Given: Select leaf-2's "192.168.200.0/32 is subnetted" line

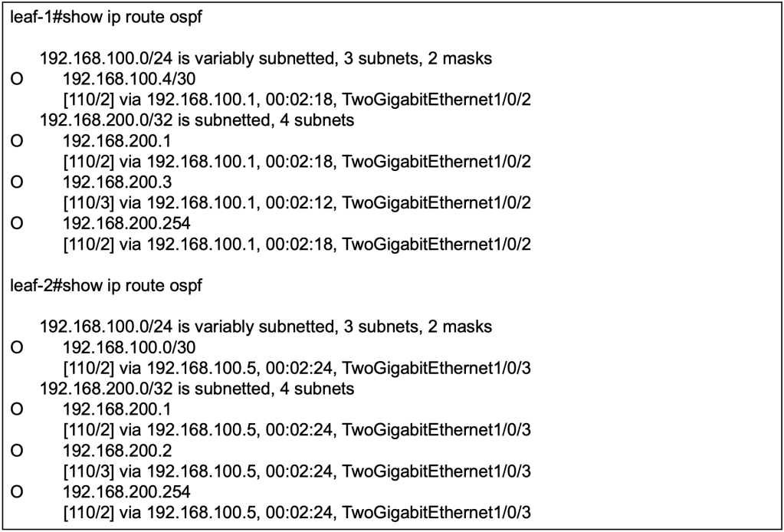Looking at the screenshot, I should (197, 389).
